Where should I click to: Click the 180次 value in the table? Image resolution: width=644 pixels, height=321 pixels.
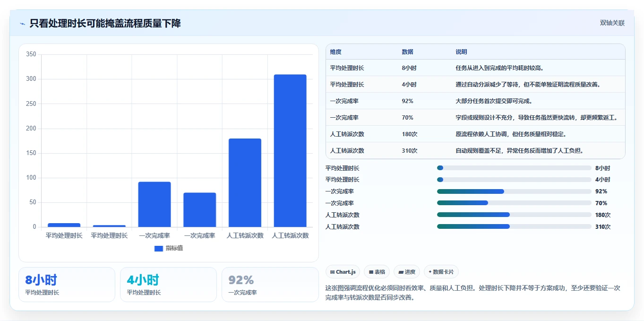(x=410, y=134)
